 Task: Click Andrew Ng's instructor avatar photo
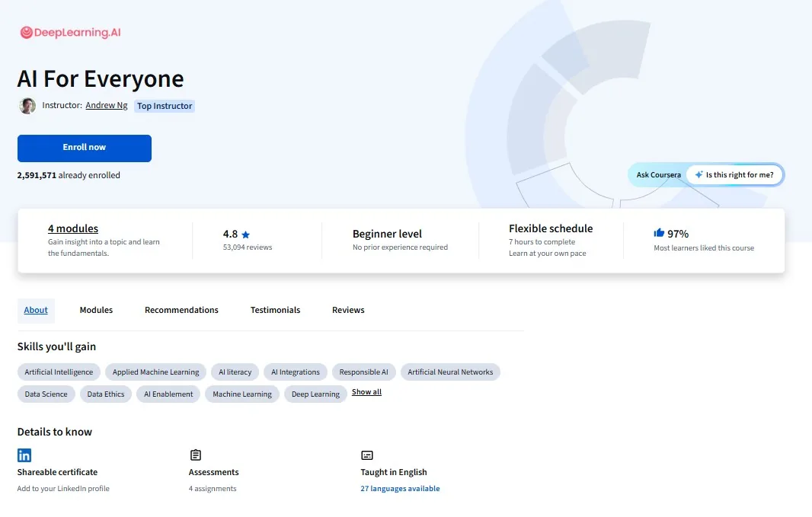[27, 106]
